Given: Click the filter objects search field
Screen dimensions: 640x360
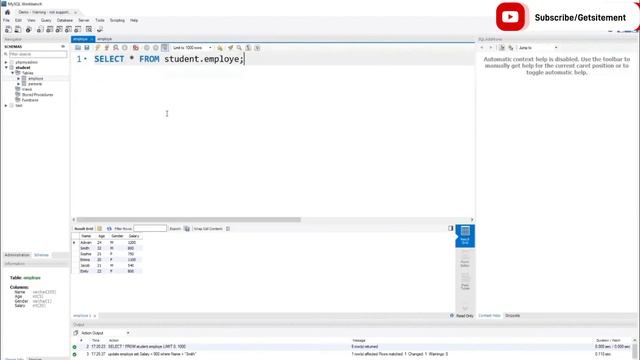Looking at the screenshot, I should click(38, 54).
